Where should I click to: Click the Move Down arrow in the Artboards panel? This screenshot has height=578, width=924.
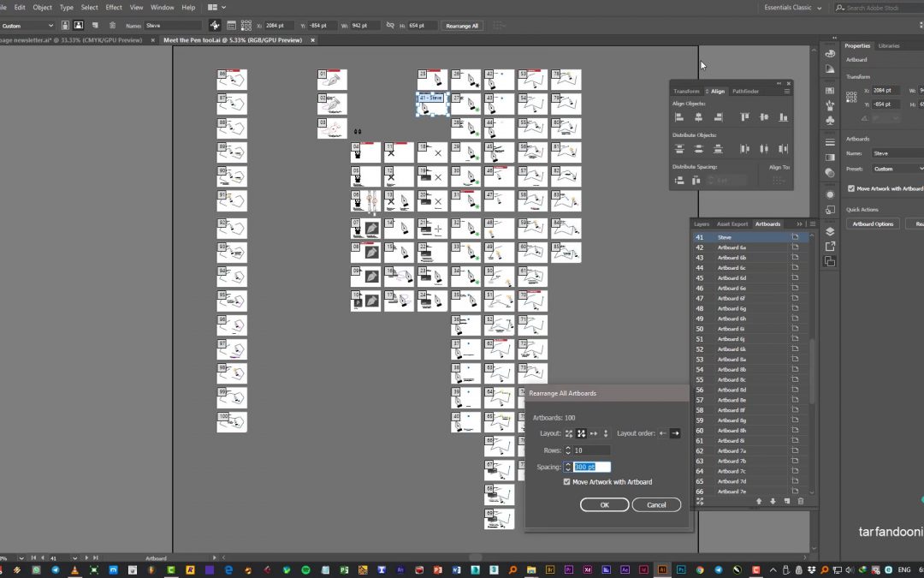pyautogui.click(x=773, y=501)
